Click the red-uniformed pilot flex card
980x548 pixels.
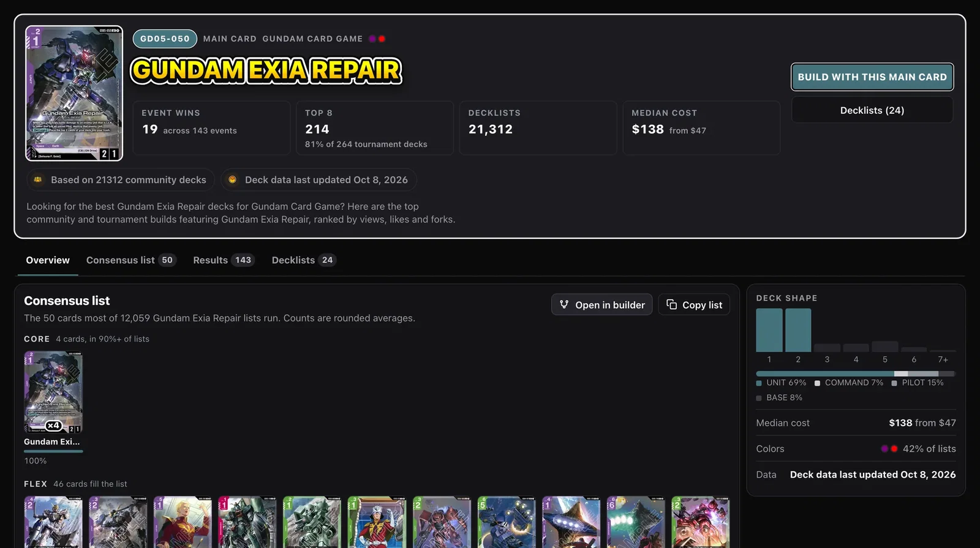(x=377, y=522)
